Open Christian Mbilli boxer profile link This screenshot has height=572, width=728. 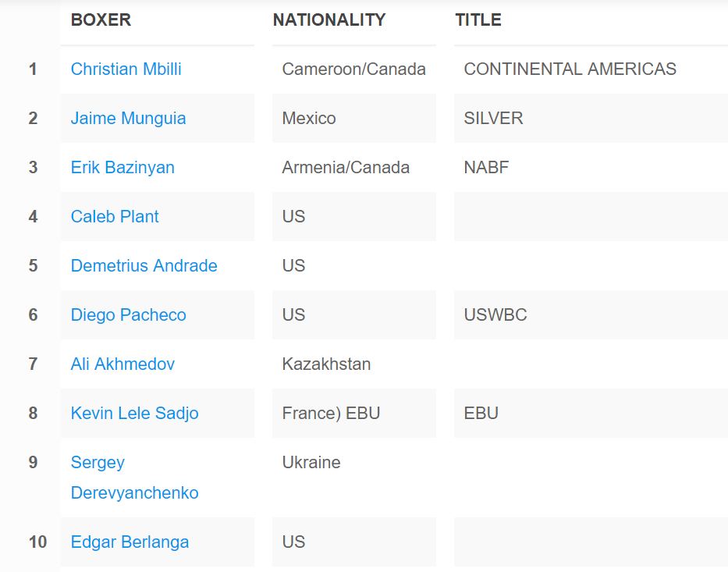pos(126,69)
